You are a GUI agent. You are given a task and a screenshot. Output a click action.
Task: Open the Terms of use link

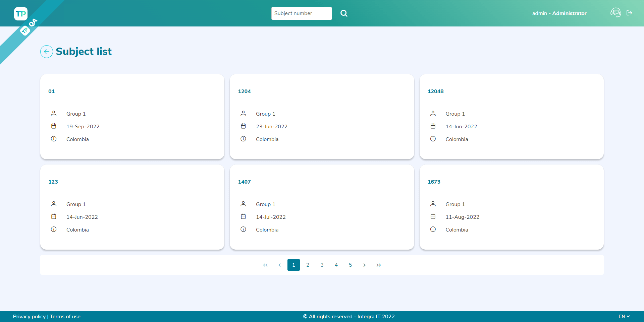tap(65, 317)
